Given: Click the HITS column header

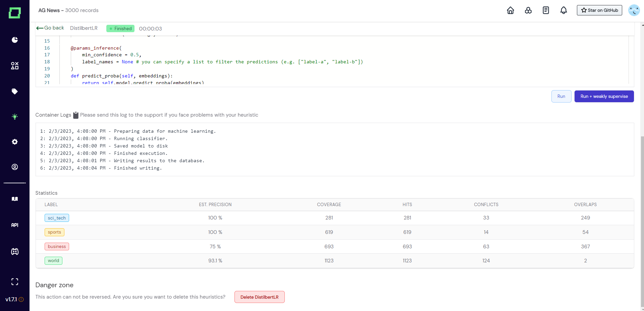Looking at the screenshot, I should click(x=407, y=204).
